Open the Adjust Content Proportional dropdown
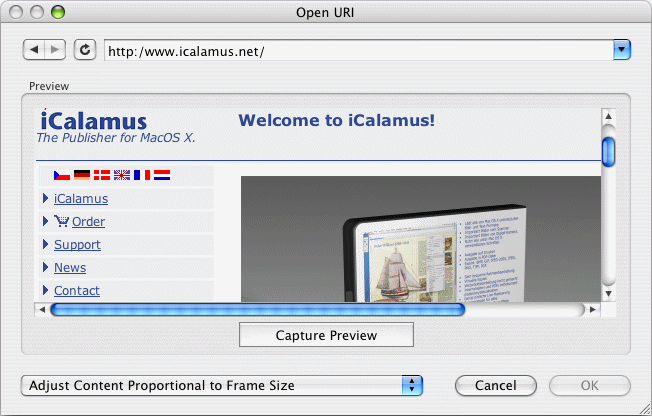Screen dimensions: 652x416 pos(222,386)
